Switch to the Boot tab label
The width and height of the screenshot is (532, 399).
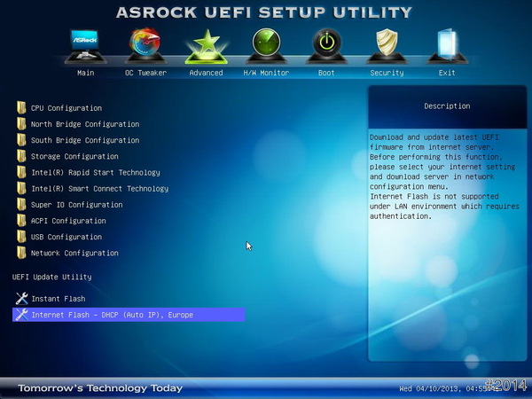pos(326,73)
